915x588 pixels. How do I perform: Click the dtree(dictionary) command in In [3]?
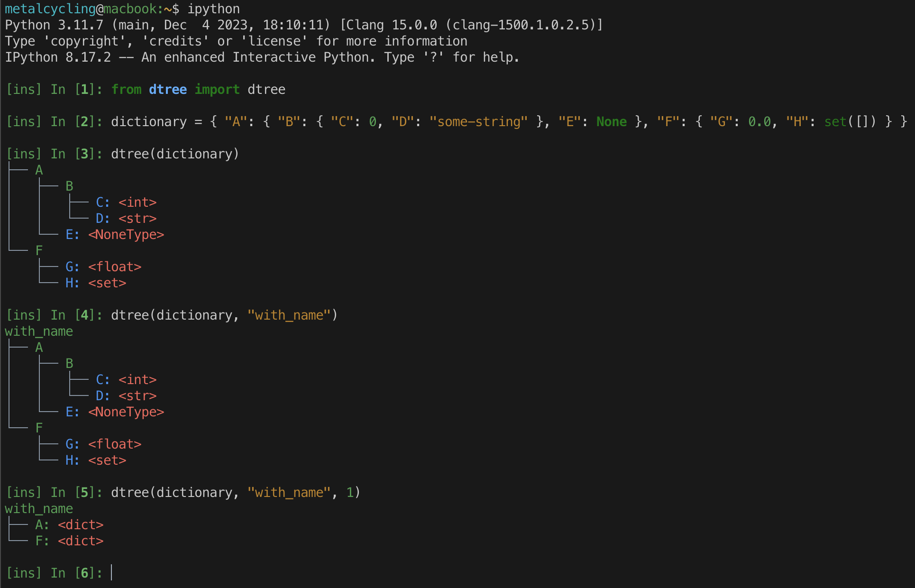coord(175,153)
